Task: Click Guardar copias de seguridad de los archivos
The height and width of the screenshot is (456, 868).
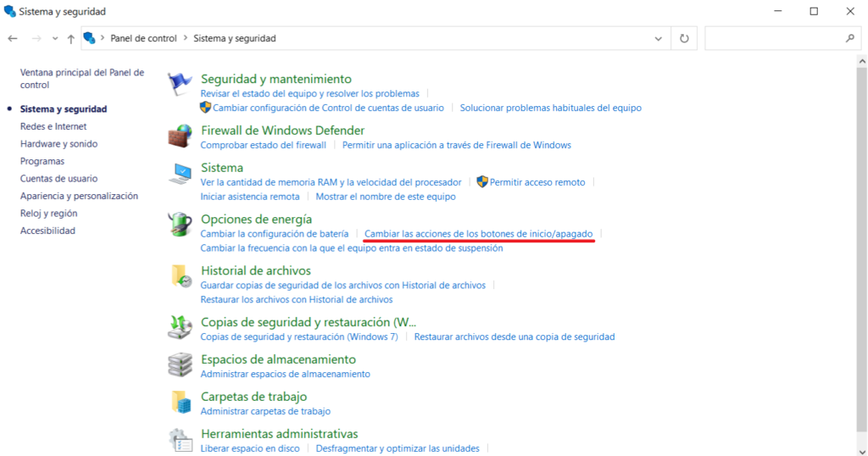Action: [x=342, y=285]
